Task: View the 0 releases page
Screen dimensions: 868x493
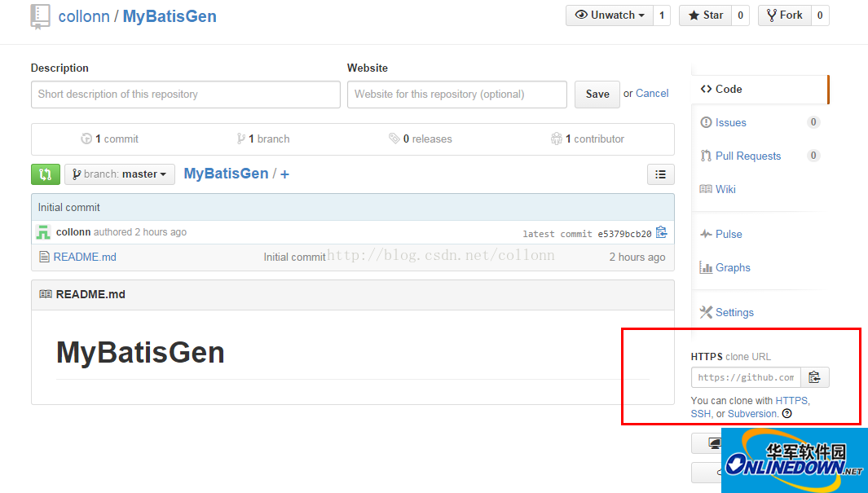Action: point(421,139)
